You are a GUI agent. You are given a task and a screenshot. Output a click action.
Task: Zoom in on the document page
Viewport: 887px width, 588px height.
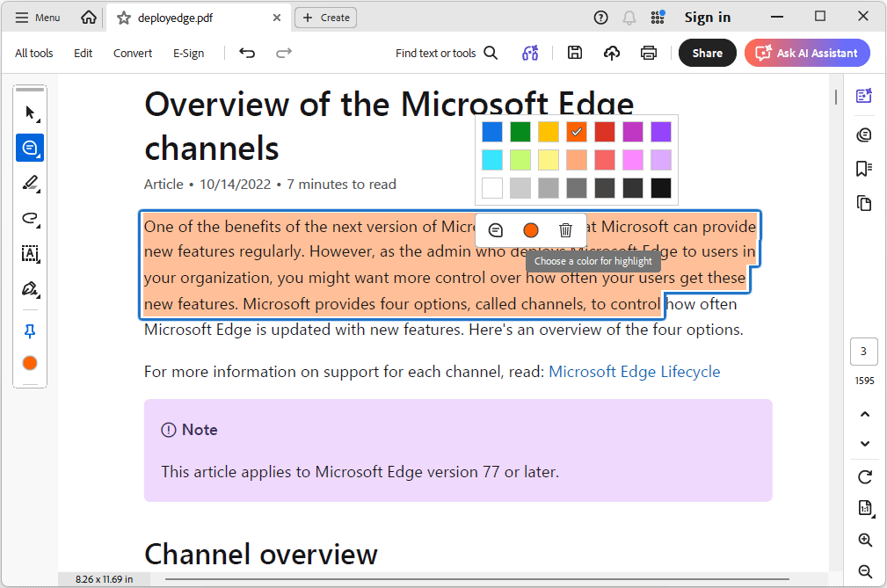pos(865,540)
